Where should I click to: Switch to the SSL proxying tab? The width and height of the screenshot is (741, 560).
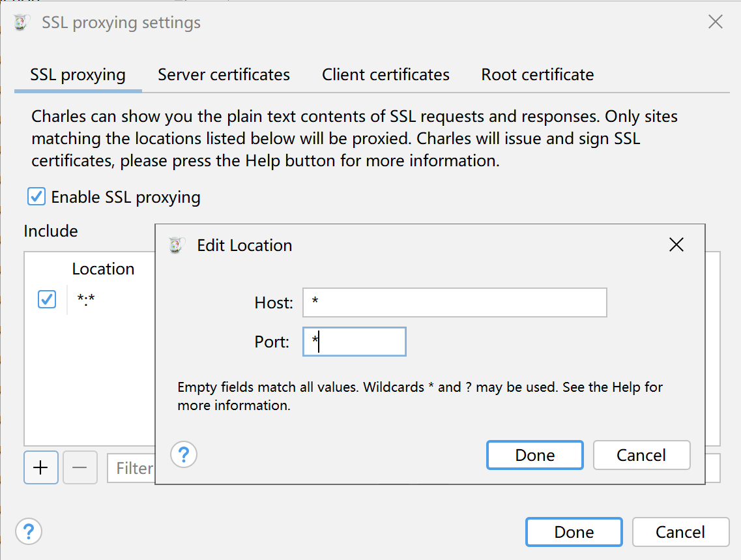point(78,75)
